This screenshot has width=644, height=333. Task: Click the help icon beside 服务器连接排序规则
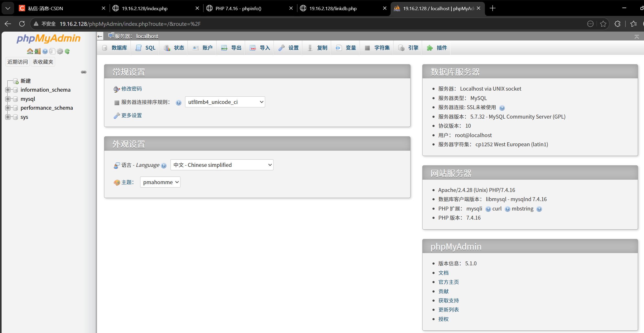tap(179, 103)
